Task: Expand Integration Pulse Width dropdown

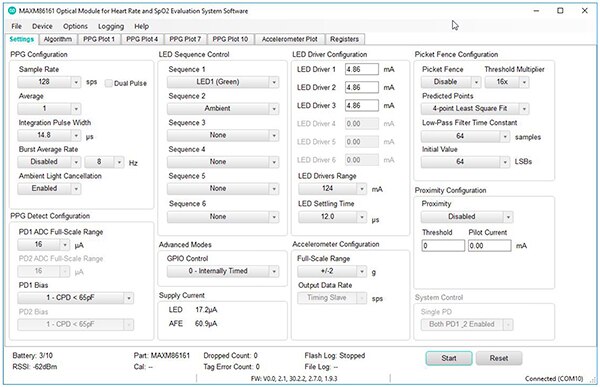Action: pos(49,135)
